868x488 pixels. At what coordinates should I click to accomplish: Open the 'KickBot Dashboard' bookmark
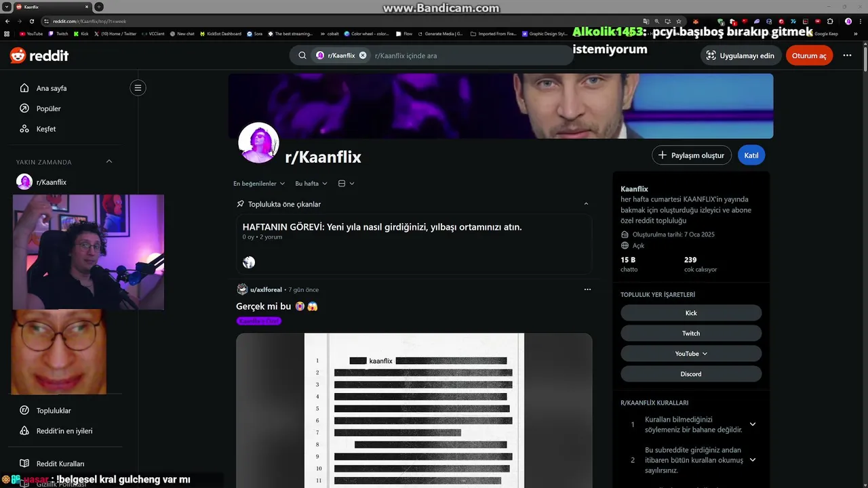click(221, 33)
